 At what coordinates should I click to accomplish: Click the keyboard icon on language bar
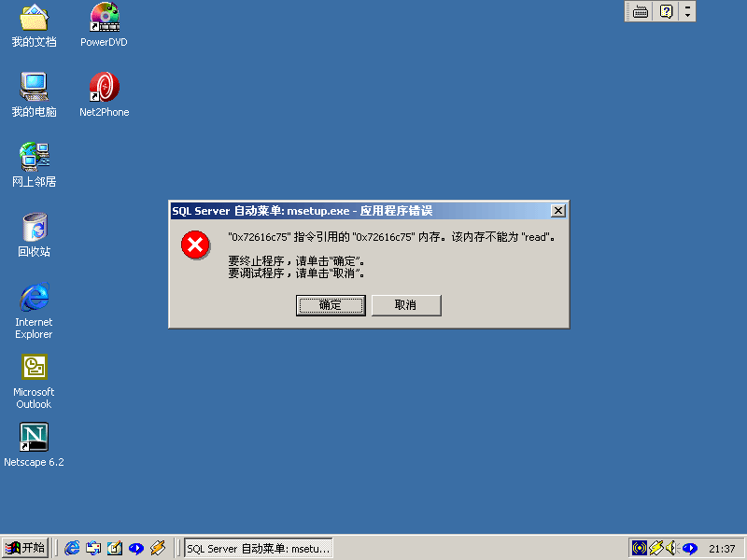(641, 11)
